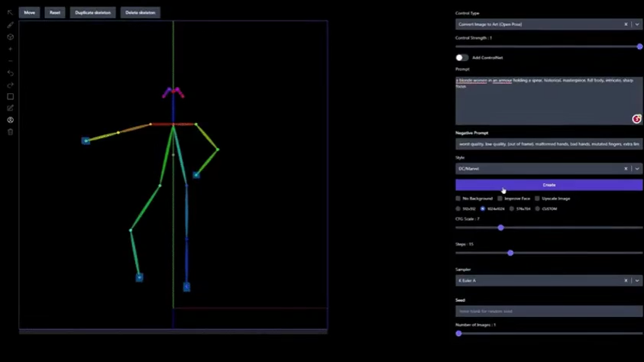Click the DC/Marvel style combo box
This screenshot has height=362, width=644.
click(549, 169)
